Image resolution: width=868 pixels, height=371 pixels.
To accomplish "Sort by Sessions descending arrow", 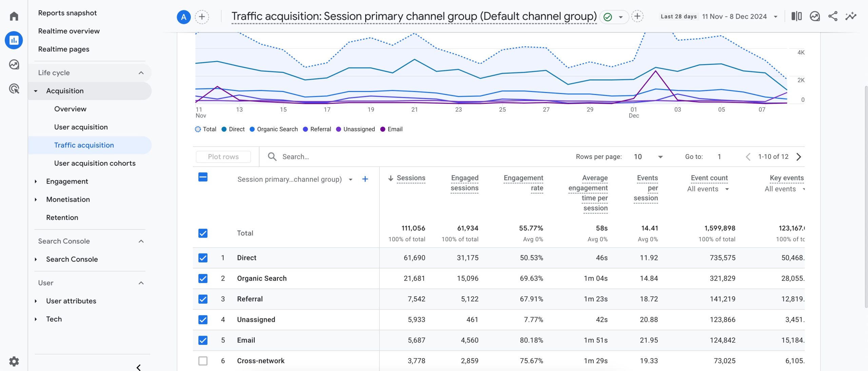I will pyautogui.click(x=391, y=178).
